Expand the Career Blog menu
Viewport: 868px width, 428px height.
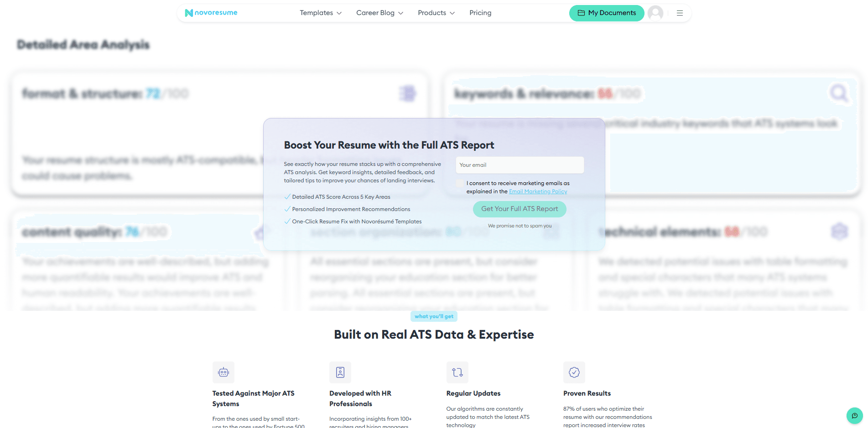(x=379, y=13)
